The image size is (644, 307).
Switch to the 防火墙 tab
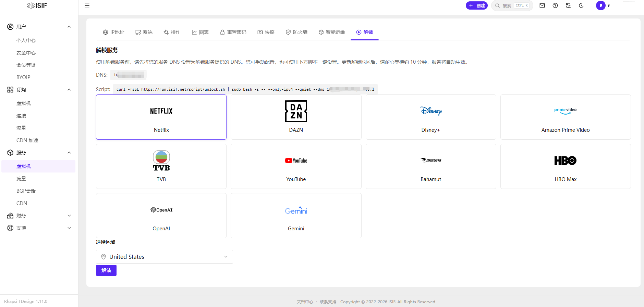[296, 32]
